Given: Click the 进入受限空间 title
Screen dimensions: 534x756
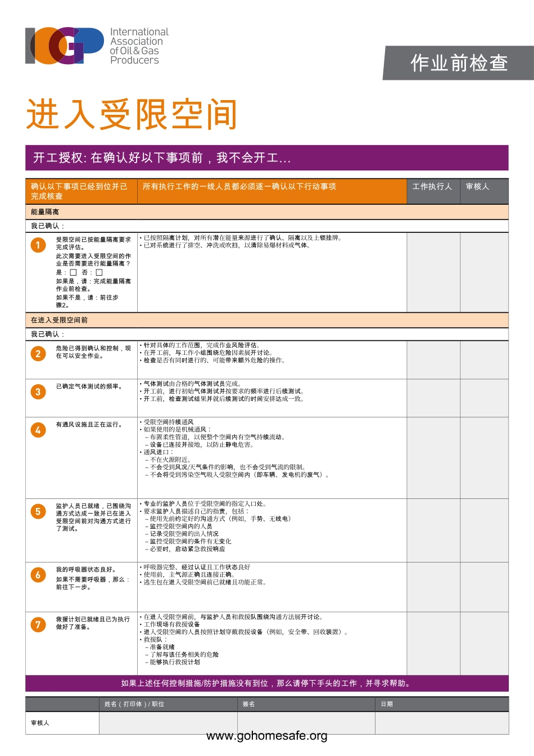Looking at the screenshot, I should click(132, 114).
